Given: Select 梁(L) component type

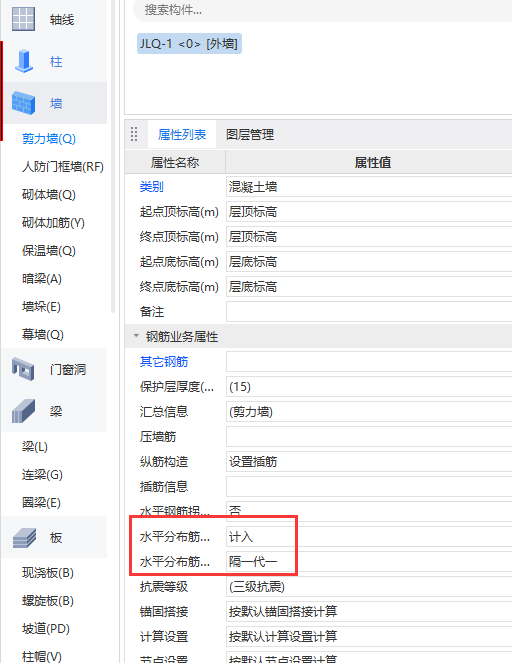Looking at the screenshot, I should coord(35,447).
